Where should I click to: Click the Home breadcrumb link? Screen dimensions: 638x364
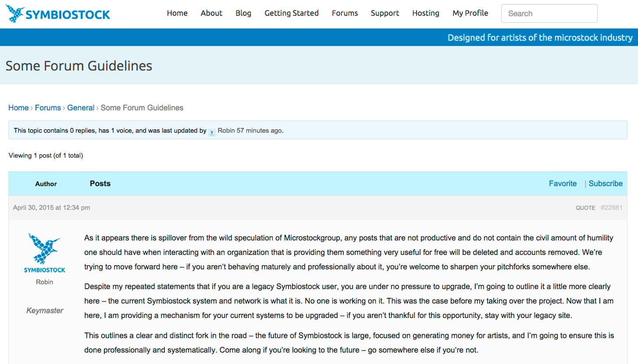coord(18,108)
